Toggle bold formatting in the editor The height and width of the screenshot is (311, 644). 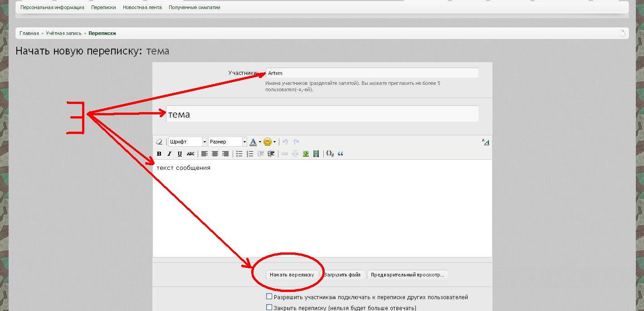[159, 154]
